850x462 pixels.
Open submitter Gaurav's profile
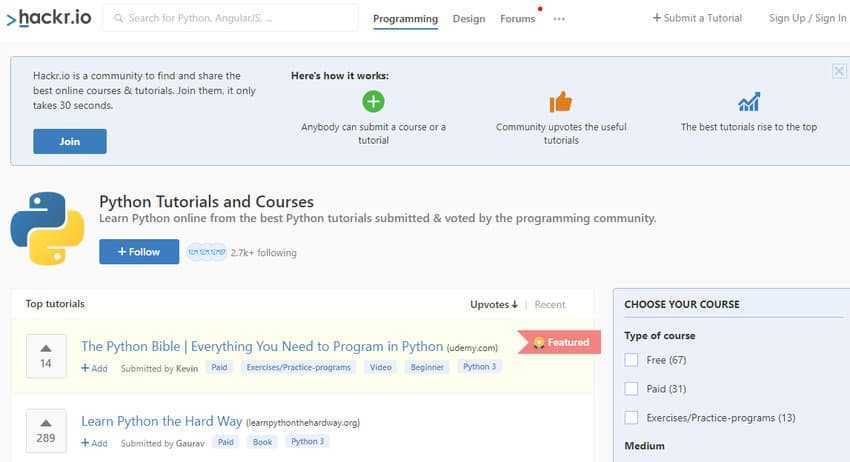(190, 444)
